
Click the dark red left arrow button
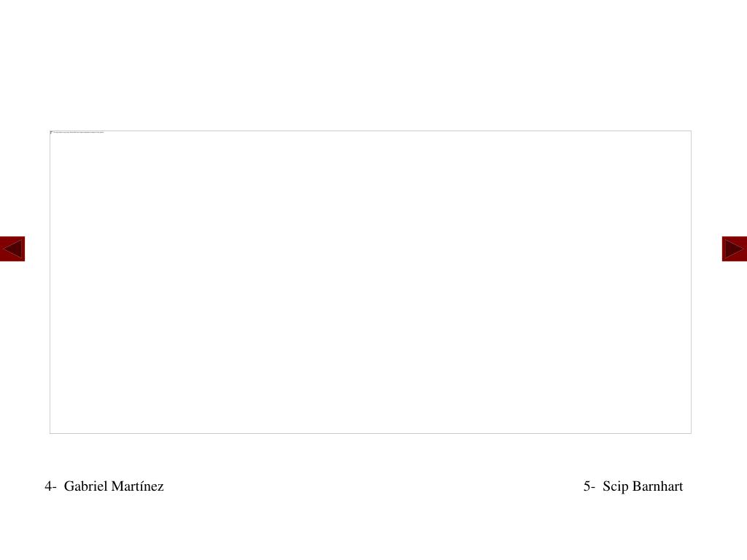(12, 249)
